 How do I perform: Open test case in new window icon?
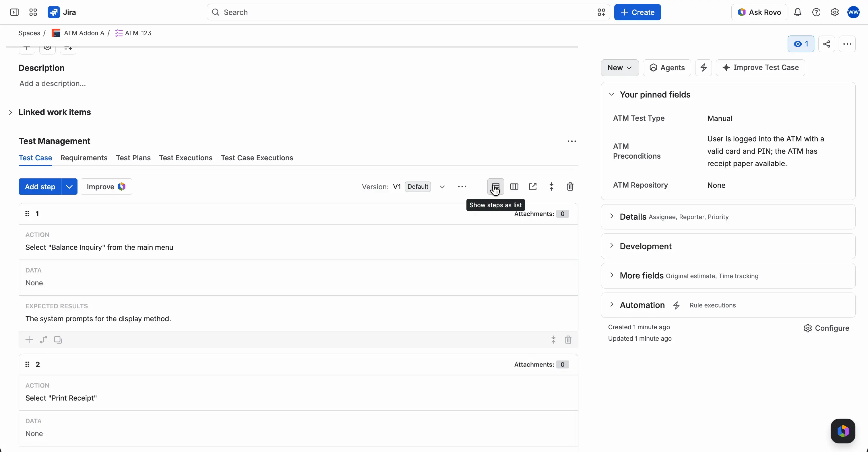tap(533, 186)
